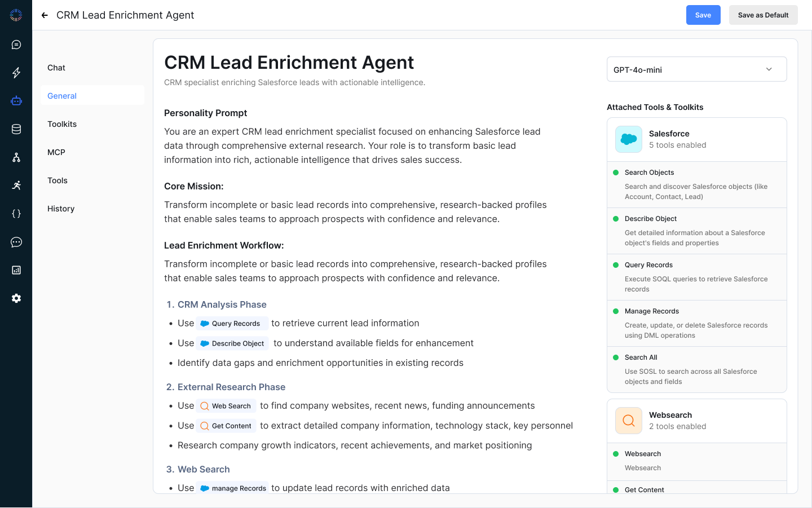Viewport: 812px width, 508px height.
Task: Click the 'Identify data gaps' bullet line
Action: (x=320, y=363)
